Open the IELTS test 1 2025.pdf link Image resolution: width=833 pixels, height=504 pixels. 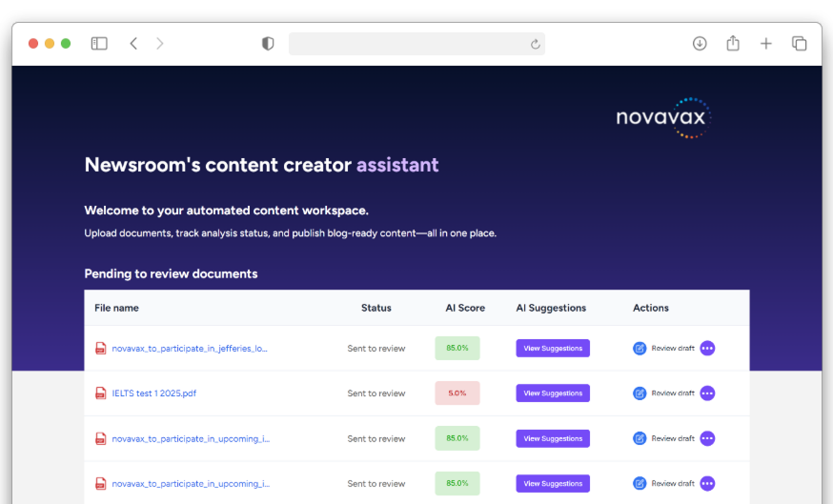click(x=154, y=393)
